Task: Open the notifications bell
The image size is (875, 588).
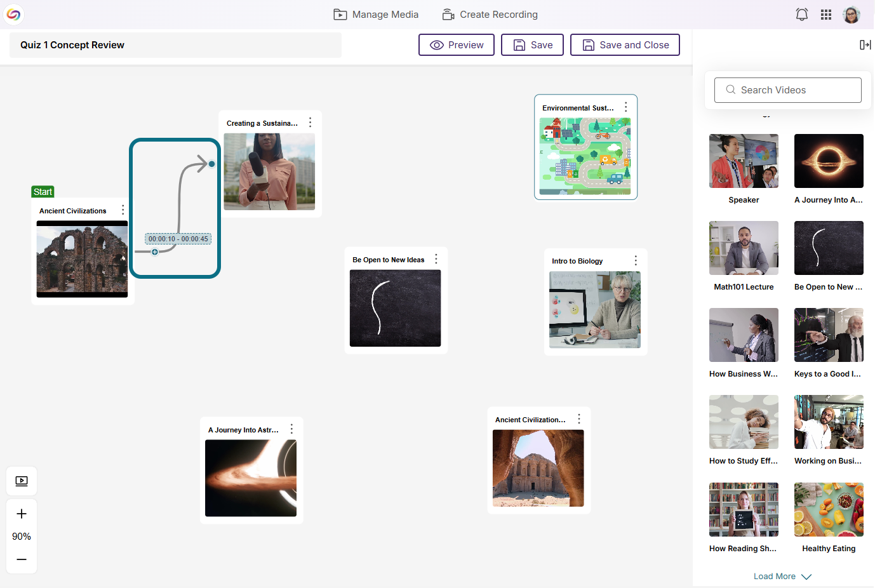Action: (802, 15)
